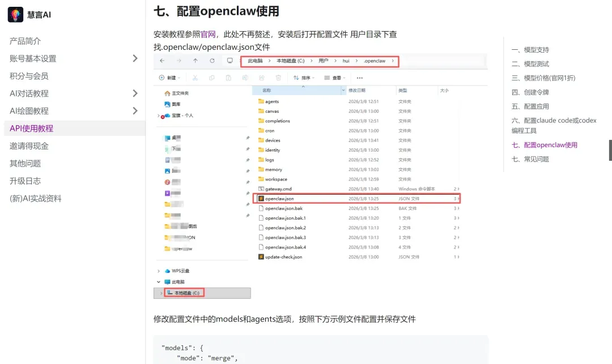Select the openclaw.json.bak.4 file name
This screenshot has height=364, width=612.
(285, 247)
